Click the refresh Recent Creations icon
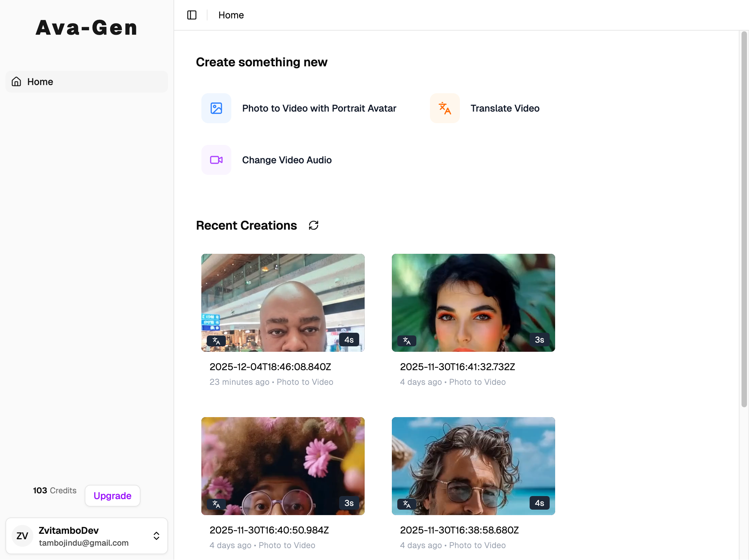 click(x=313, y=225)
